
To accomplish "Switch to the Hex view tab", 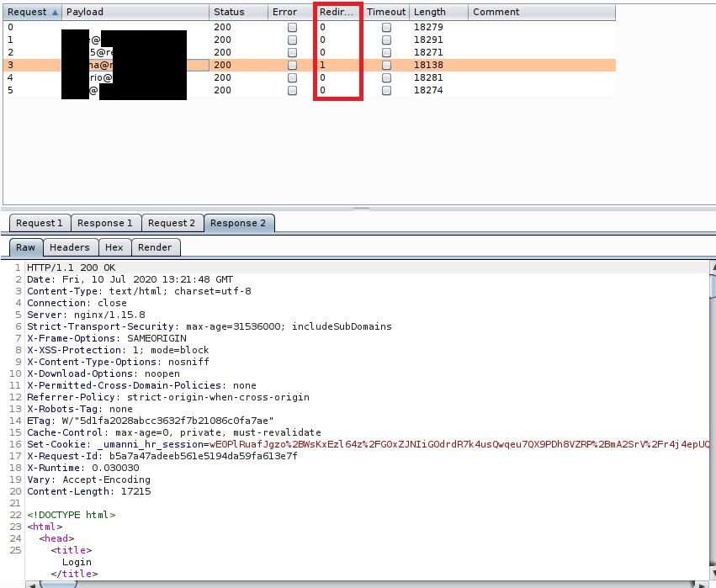I will pos(114,247).
